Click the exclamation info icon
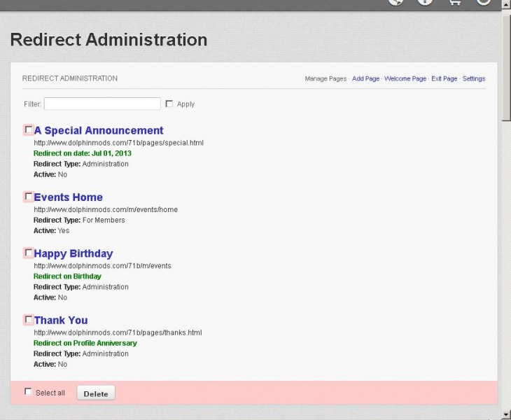 tap(425, 2)
